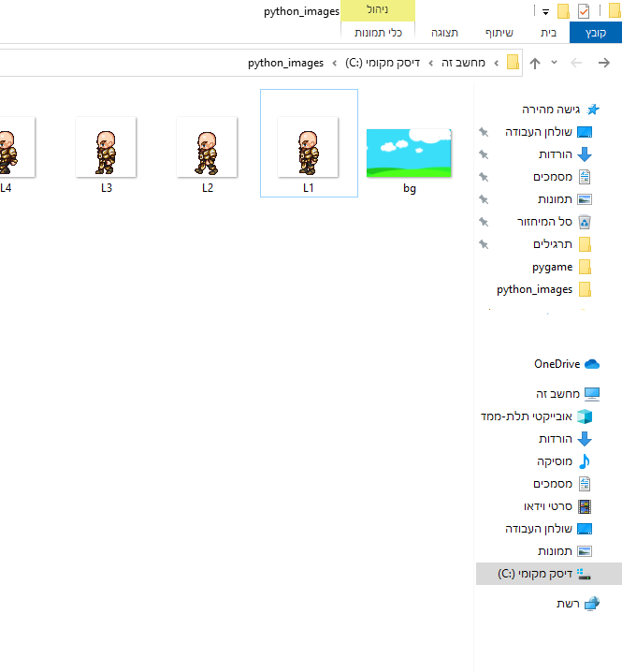Click the up-arrow to go to parent folder
This screenshot has width=622, height=672.
[x=535, y=63]
